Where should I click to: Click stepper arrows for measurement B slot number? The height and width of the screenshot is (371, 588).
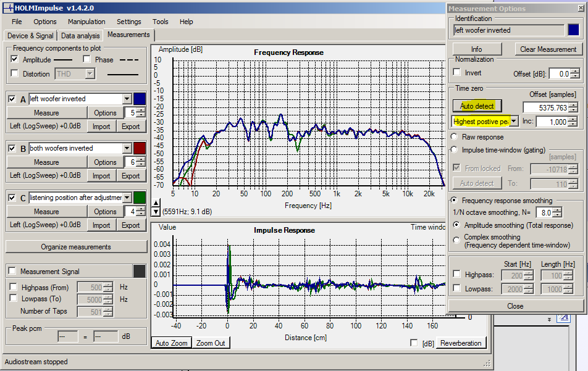[141, 162]
